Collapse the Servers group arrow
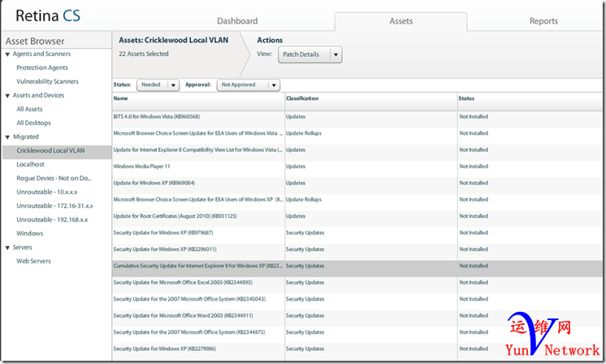This screenshot has height=364, width=606. click(7, 248)
